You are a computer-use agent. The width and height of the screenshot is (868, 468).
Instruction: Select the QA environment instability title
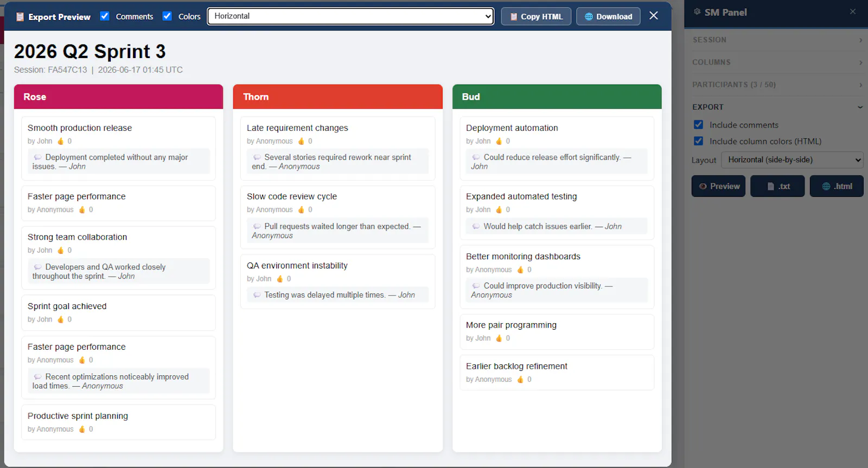coord(297,266)
